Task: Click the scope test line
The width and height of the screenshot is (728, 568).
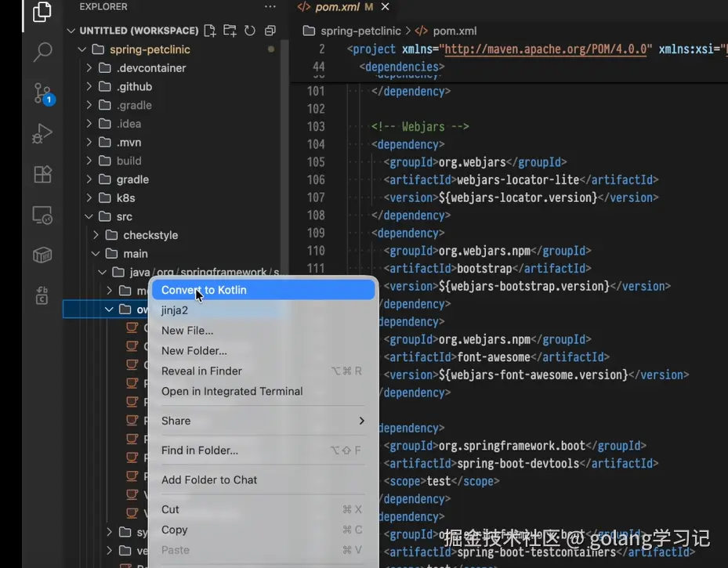Action: point(441,481)
